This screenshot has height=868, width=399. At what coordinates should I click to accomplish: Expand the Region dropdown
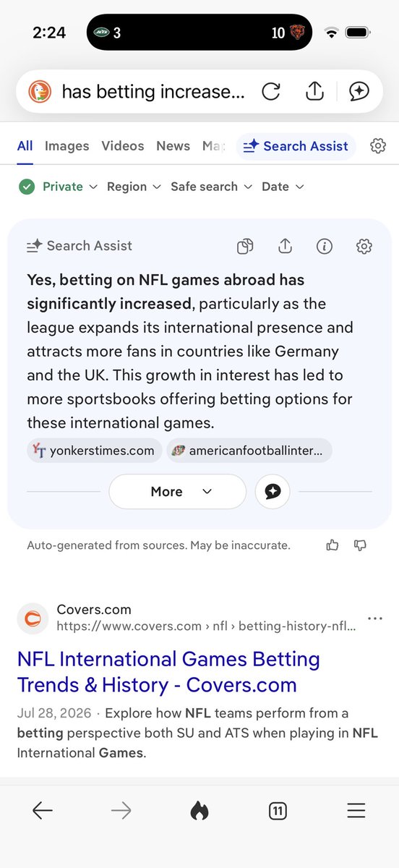pyautogui.click(x=134, y=187)
